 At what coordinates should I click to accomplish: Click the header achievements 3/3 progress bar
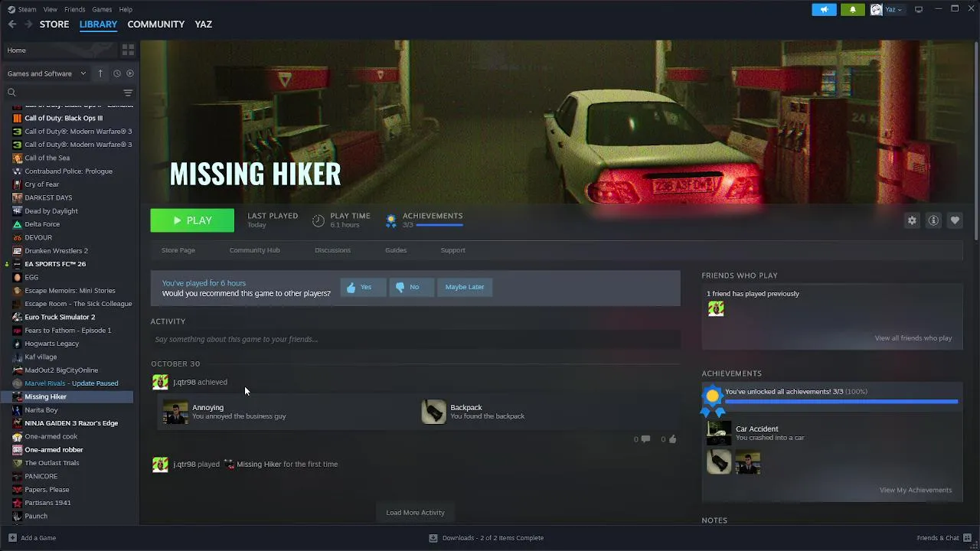coord(439,225)
